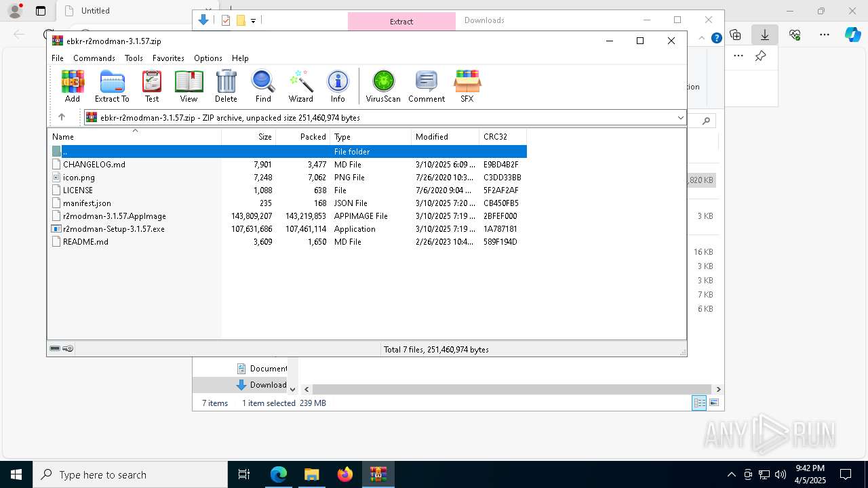Click the Extract To toolbar icon
Screen dimensions: 868x488
tap(112, 86)
